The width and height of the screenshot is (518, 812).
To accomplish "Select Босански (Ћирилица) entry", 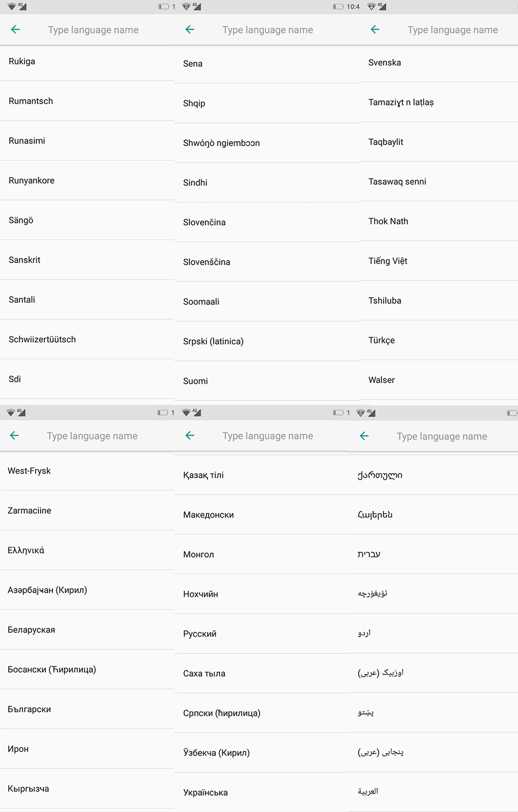I will click(x=87, y=670).
